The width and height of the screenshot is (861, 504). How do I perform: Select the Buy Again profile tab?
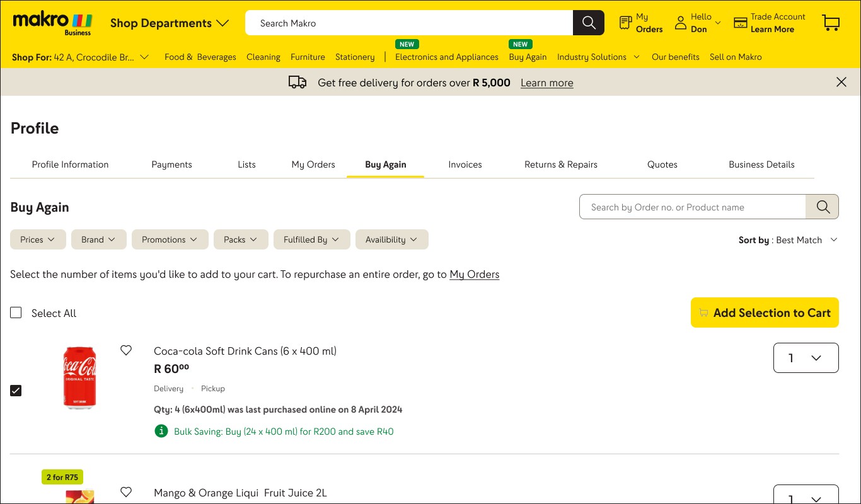(x=386, y=164)
